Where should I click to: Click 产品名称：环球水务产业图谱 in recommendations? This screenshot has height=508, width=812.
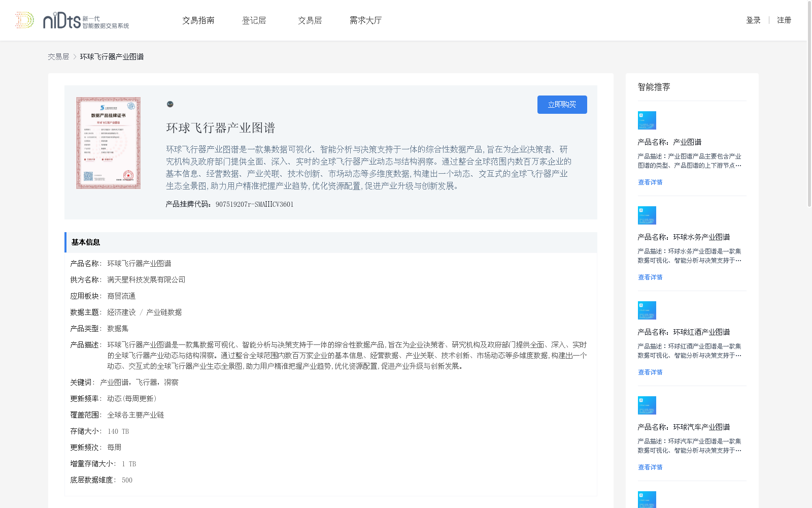pyautogui.click(x=684, y=237)
